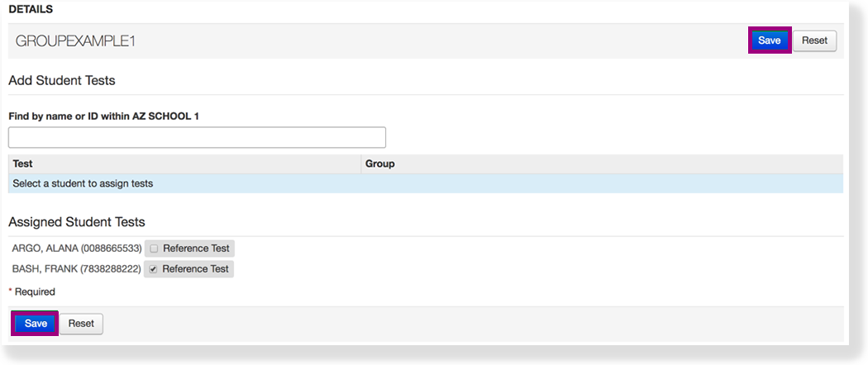Image resolution: width=868 pixels, height=365 pixels.
Task: Click the DETAILS section heading
Action: point(31,9)
